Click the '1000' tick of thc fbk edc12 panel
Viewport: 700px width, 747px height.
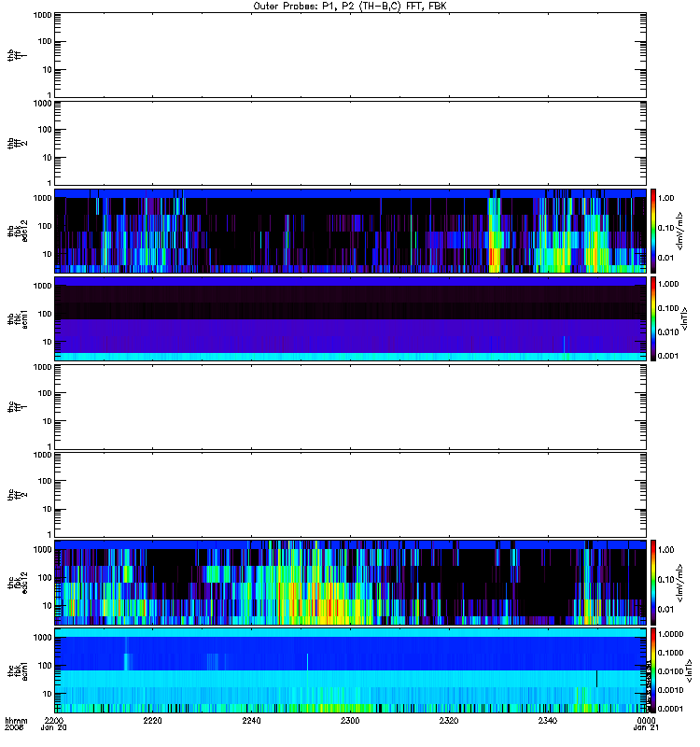[x=42, y=550]
